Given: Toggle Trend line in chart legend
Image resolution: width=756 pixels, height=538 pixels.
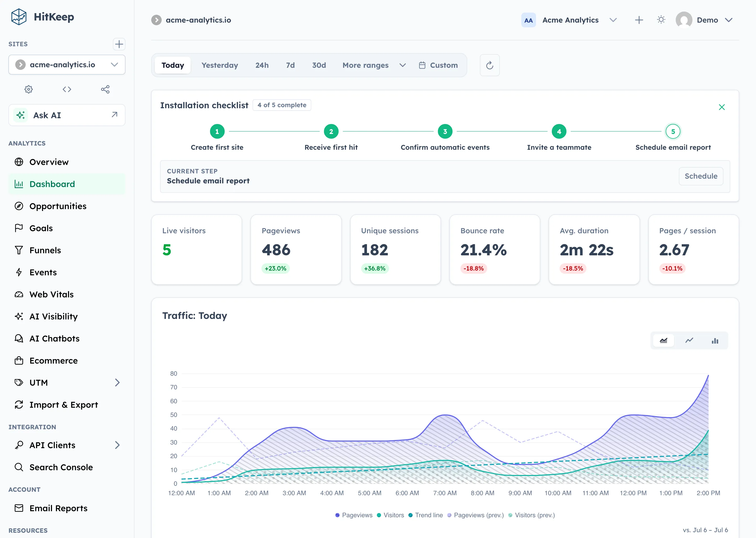Looking at the screenshot, I should click(x=425, y=515).
